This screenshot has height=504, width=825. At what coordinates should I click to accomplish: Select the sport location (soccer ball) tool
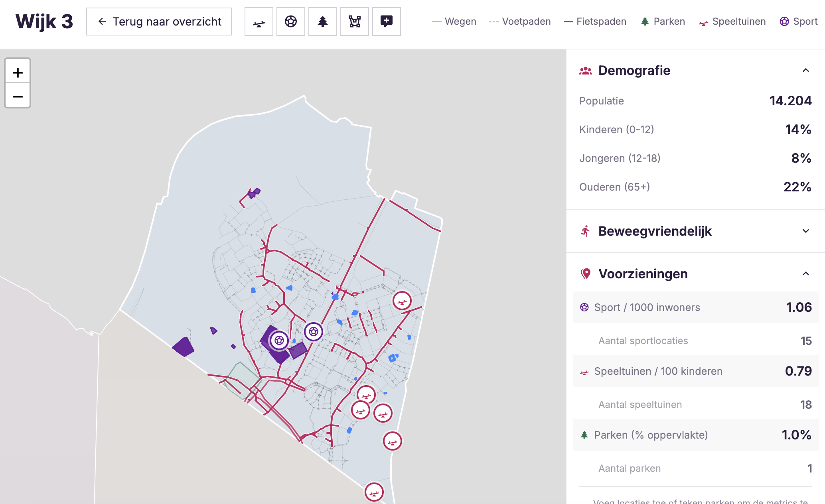pos(290,22)
